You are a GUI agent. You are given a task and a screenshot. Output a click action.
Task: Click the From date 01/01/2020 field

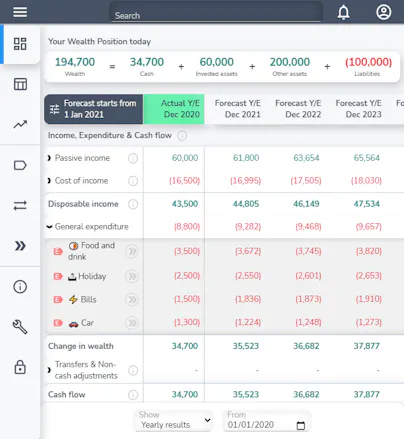click(267, 420)
